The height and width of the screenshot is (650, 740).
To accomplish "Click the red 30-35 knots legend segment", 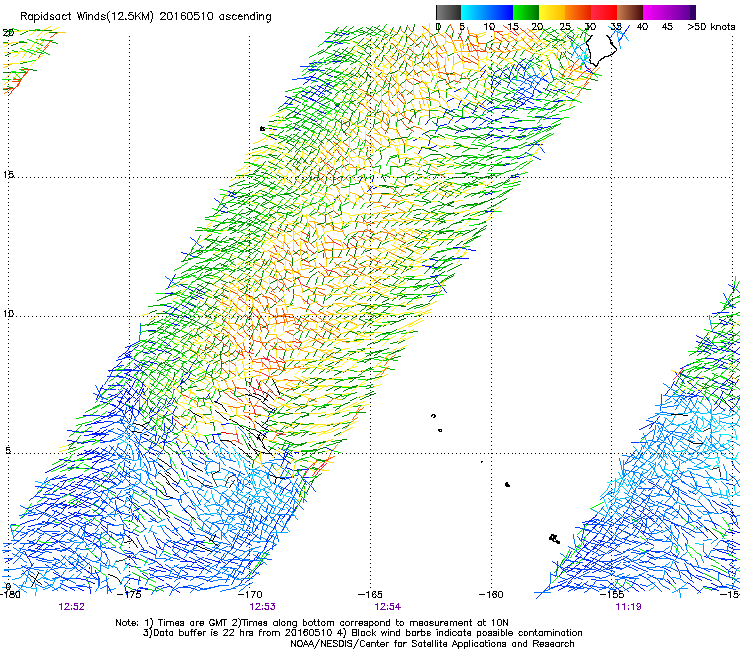I will (x=604, y=12).
